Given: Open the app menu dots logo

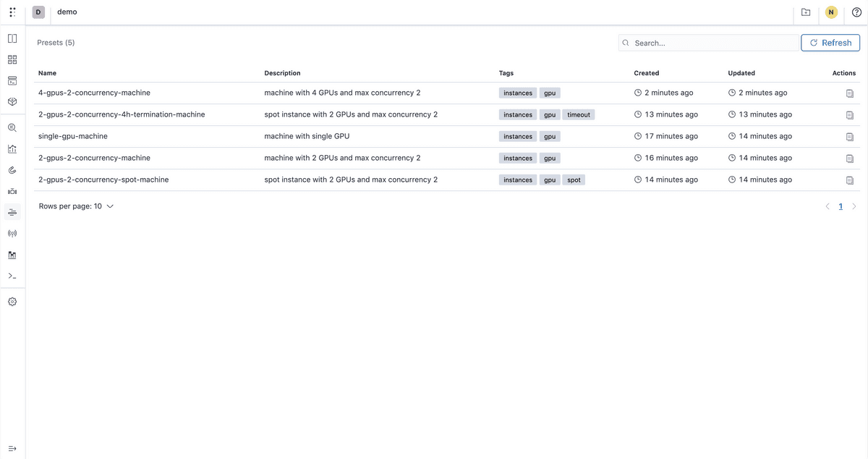Looking at the screenshot, I should pyautogui.click(x=12, y=12).
